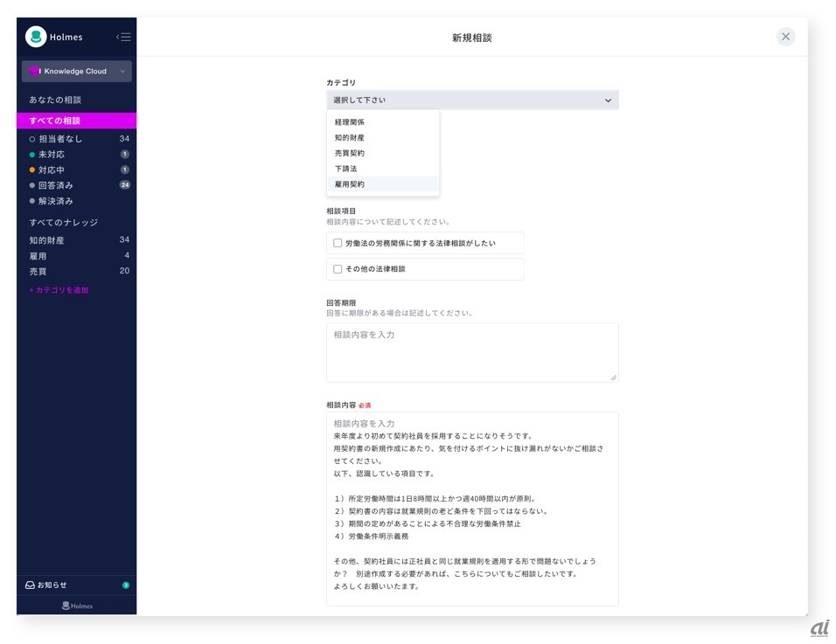This screenshot has width=836, height=644.
Task: Click the 未対応 count badge
Action: pyautogui.click(x=125, y=154)
